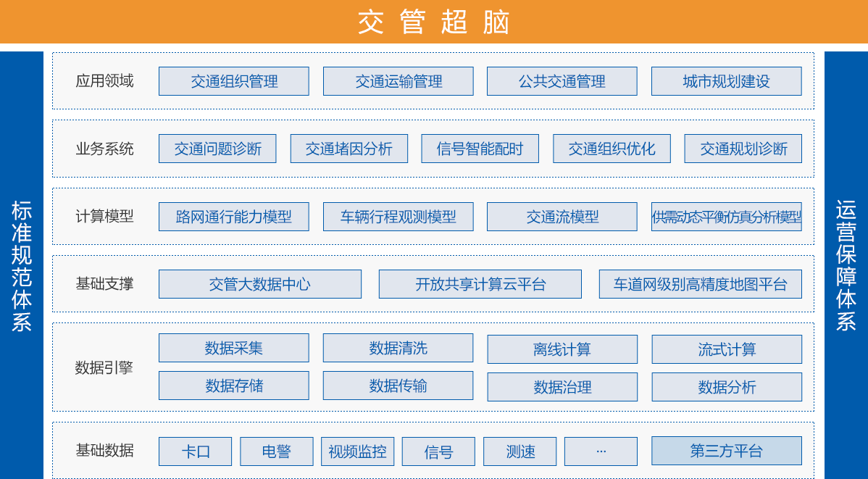Click the 交管超脑 orange title banner
Screen dimensions: 868x479
coord(434,22)
